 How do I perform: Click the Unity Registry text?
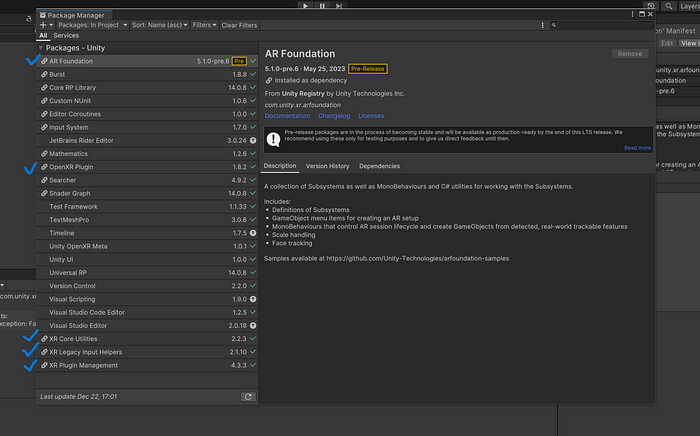point(303,94)
